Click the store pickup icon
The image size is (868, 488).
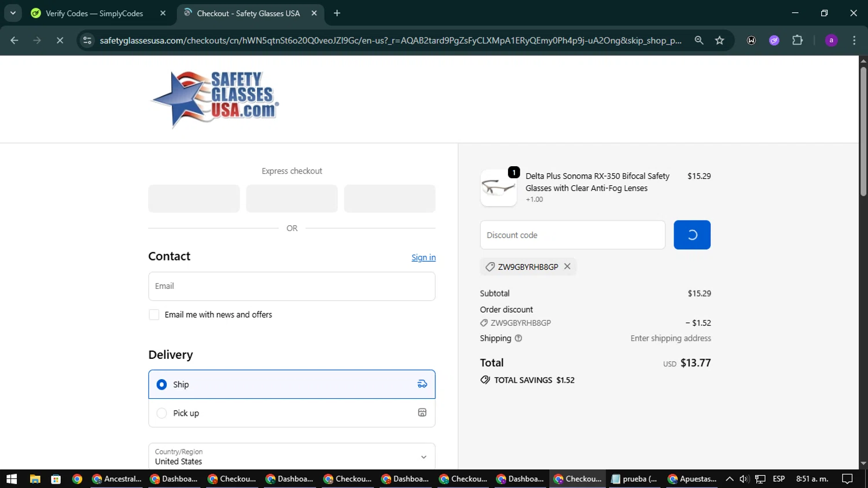[422, 413]
